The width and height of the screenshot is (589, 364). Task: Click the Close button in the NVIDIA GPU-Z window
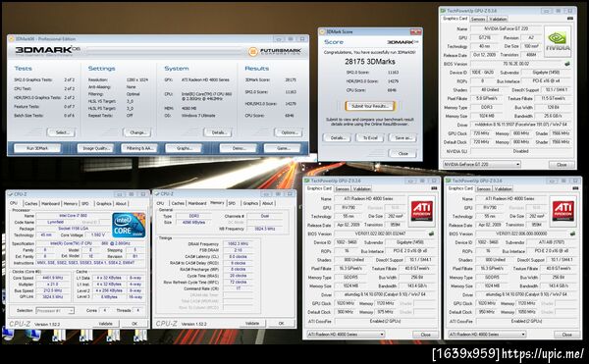[562, 165]
